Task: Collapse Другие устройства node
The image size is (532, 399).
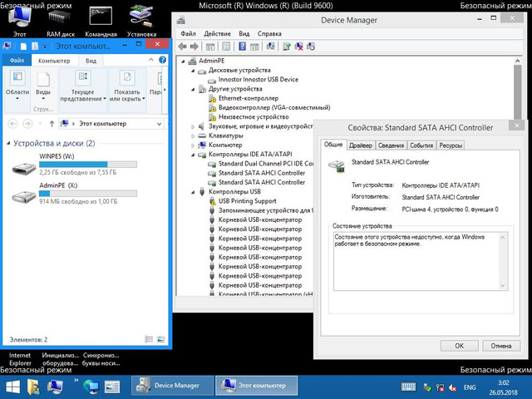Action: pos(193,90)
